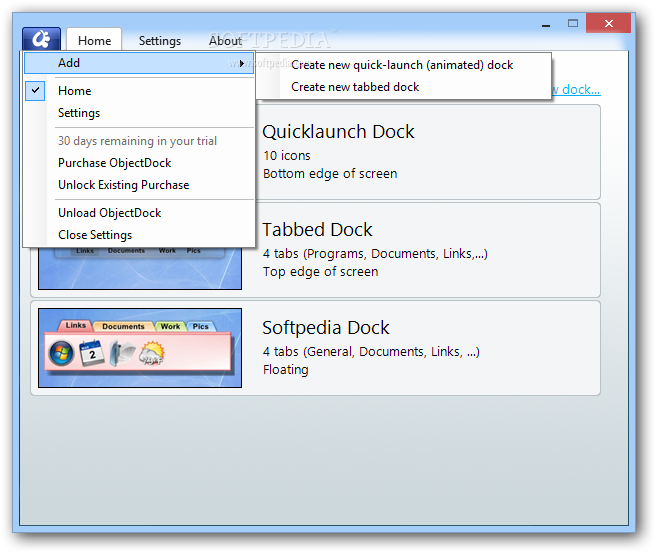The height and width of the screenshot is (553, 656).
Task: Click the partially hidden new dock link
Action: 576,90
